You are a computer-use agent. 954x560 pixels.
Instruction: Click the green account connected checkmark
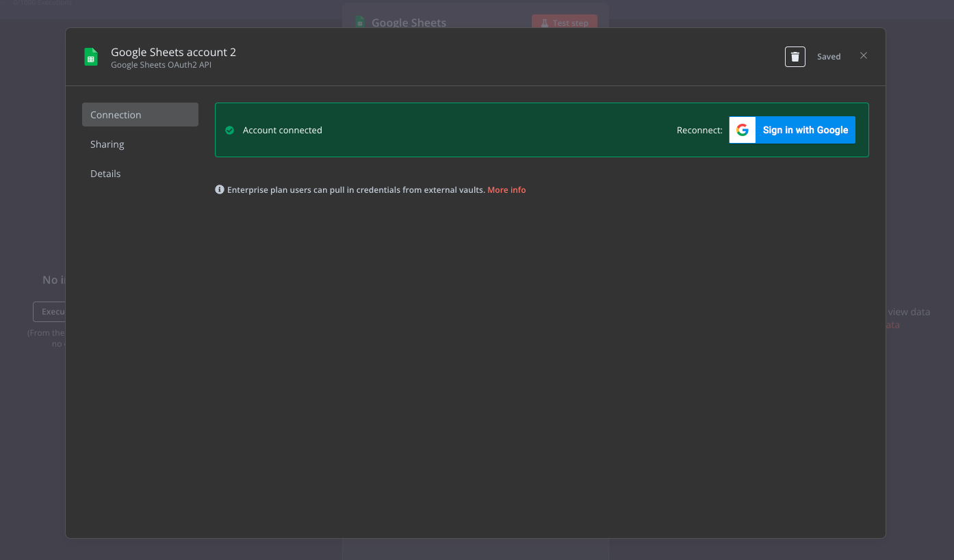230,130
